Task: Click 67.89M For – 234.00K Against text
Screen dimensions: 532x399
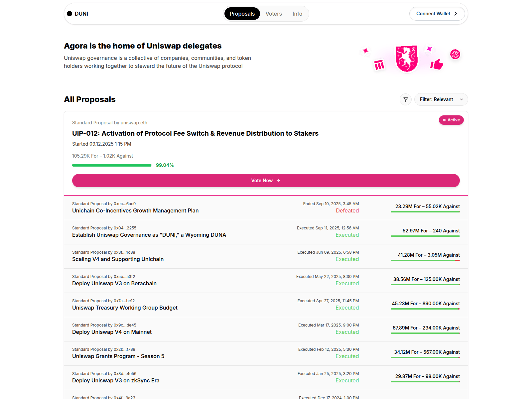Action: pos(426,328)
